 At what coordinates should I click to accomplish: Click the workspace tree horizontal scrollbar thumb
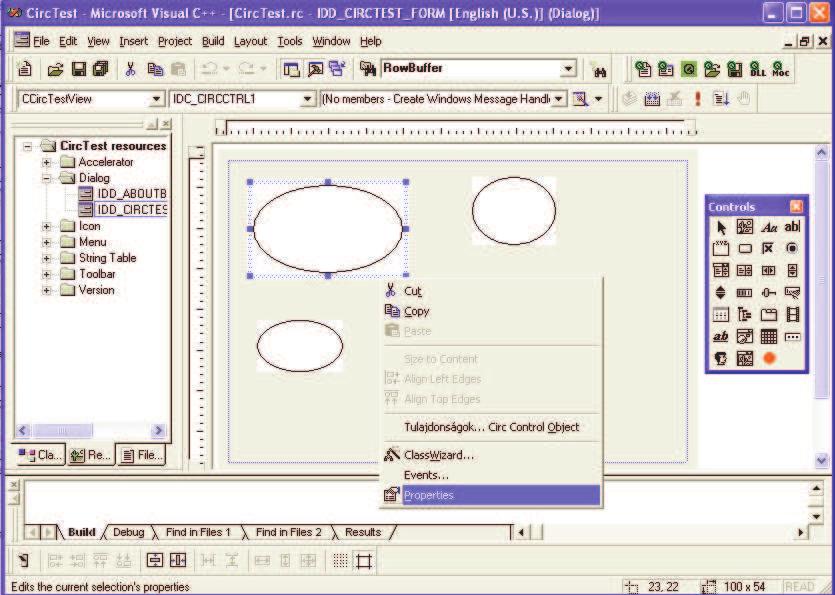(x=63, y=430)
